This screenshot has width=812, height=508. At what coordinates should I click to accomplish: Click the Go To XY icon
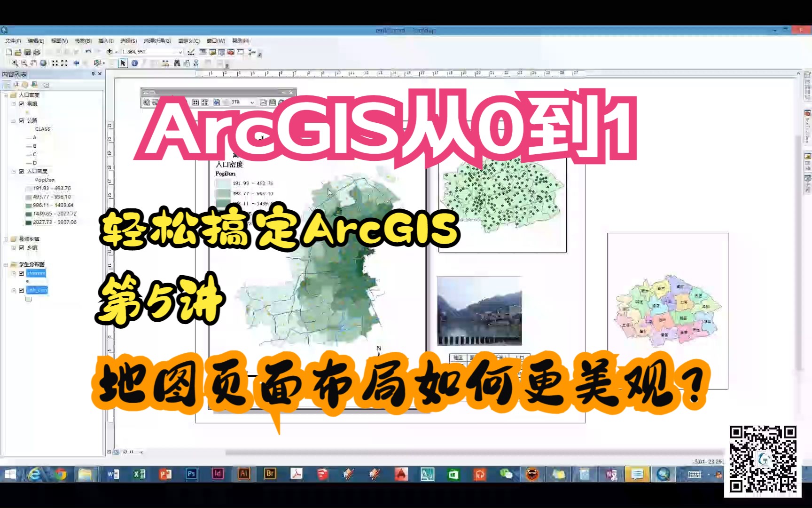coord(196,63)
